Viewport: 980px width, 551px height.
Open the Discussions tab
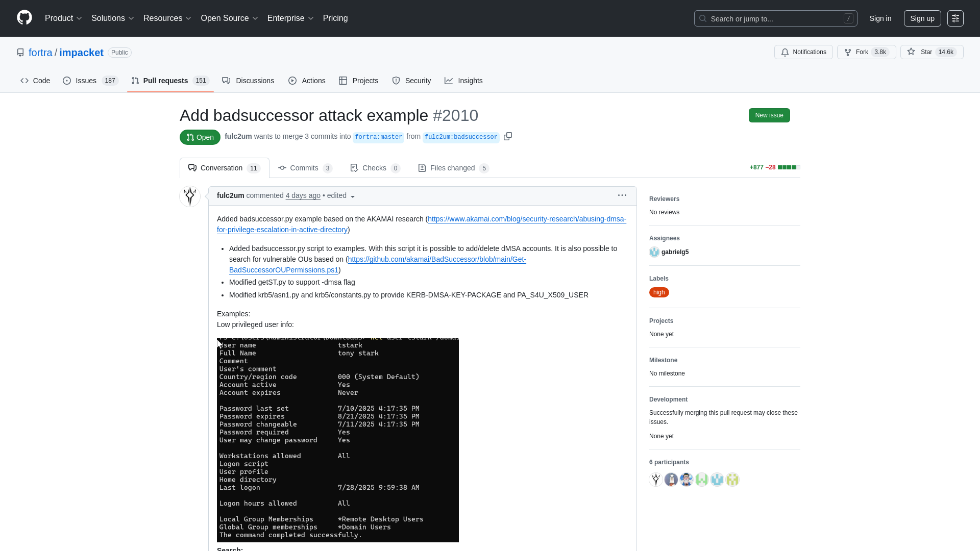[248, 81]
